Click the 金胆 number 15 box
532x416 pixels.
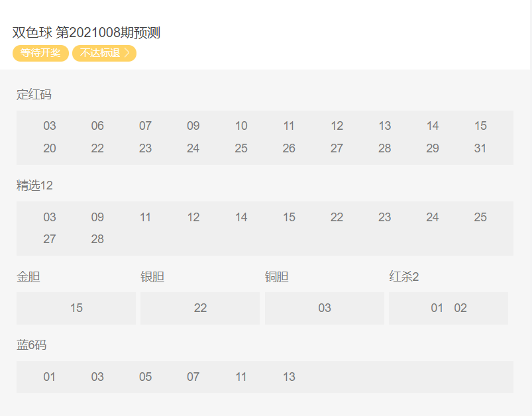76,308
